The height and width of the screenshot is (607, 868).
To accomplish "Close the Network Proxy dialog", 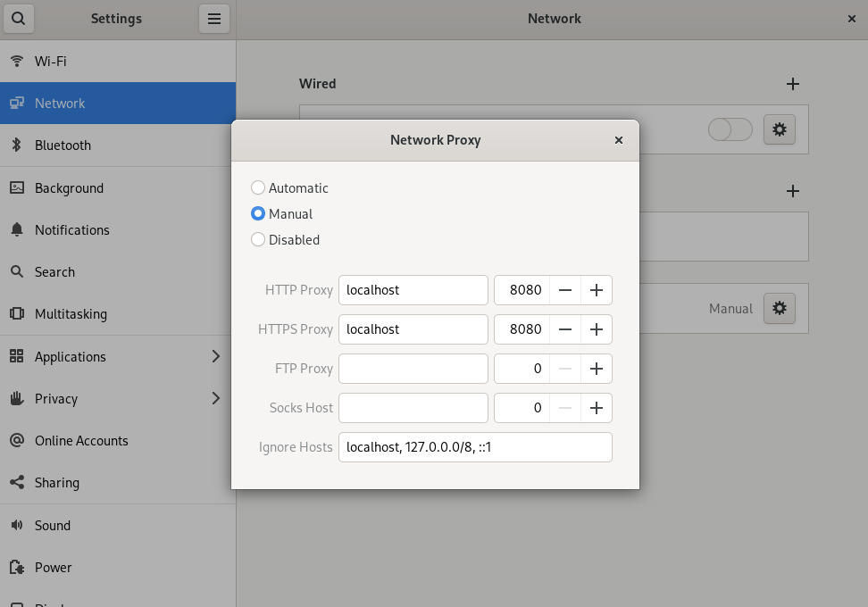I will pyautogui.click(x=619, y=140).
